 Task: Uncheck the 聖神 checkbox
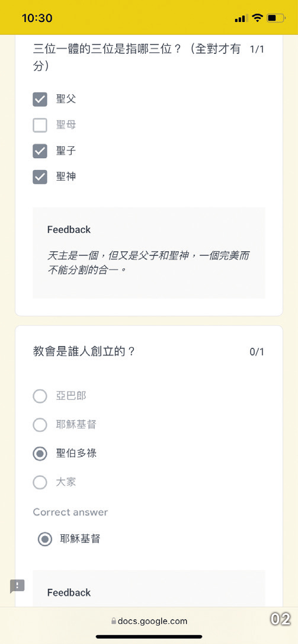pyautogui.click(x=40, y=177)
